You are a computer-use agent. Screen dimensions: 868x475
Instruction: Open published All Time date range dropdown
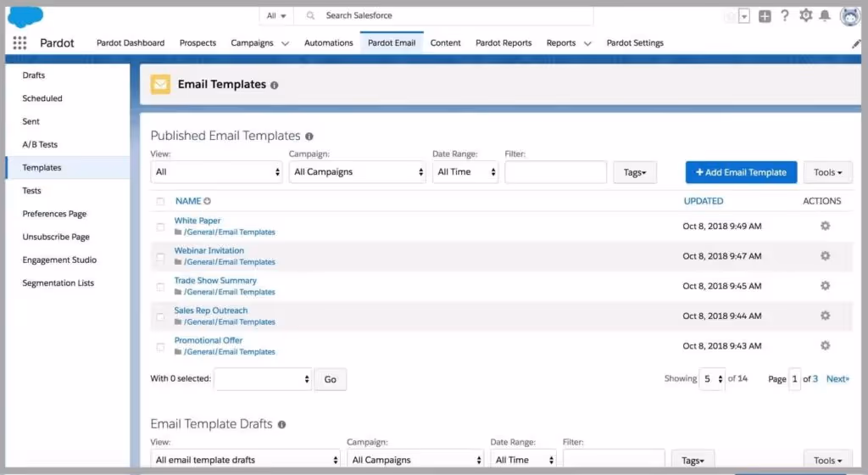[x=465, y=172]
